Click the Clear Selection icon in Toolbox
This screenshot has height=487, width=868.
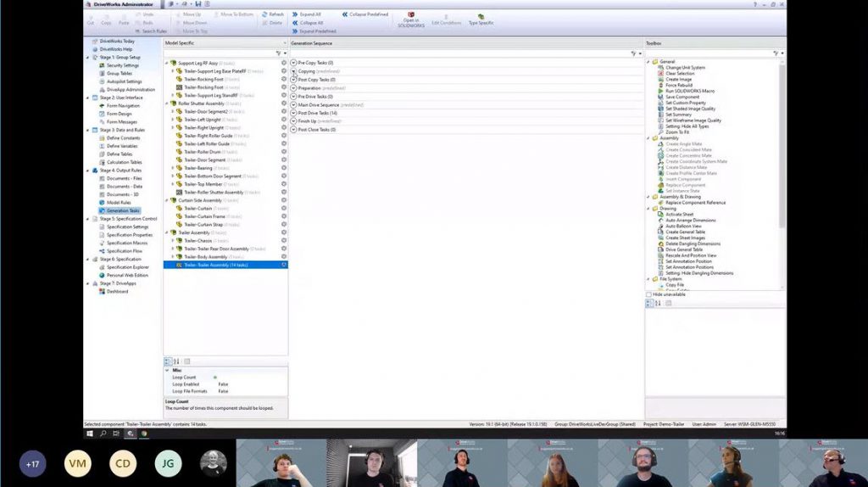[x=660, y=73]
